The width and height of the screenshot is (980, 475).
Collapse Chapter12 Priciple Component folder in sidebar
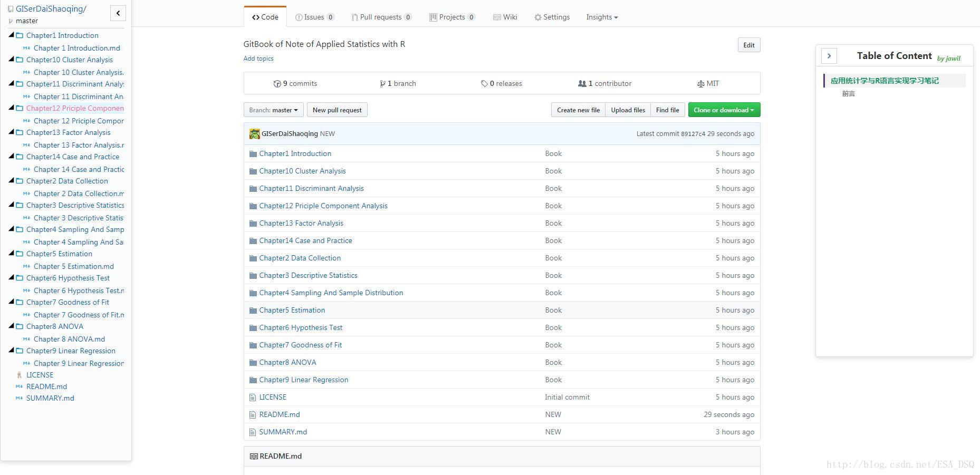(12, 108)
